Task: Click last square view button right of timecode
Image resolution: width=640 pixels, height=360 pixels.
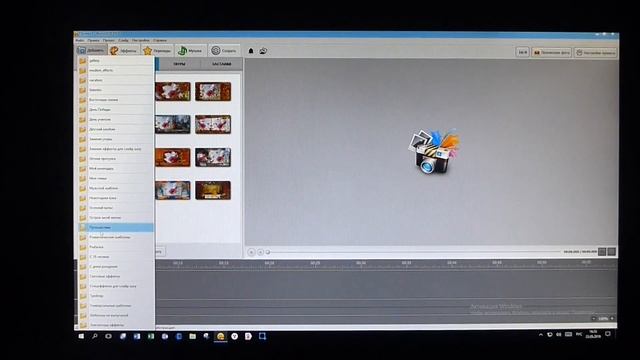Action: (x=611, y=252)
